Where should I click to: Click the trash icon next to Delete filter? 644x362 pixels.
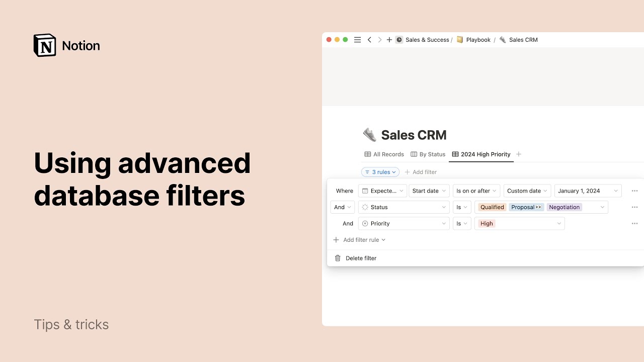coord(337,258)
